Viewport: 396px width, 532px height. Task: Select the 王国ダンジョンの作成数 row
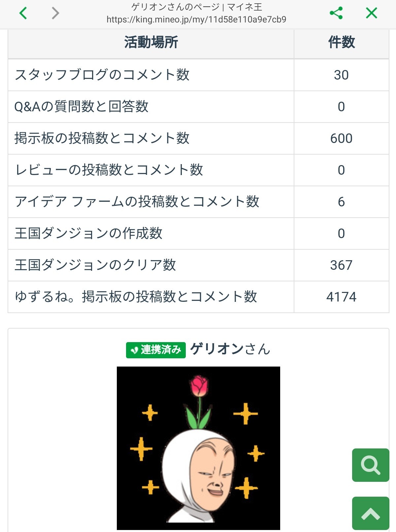click(88, 233)
